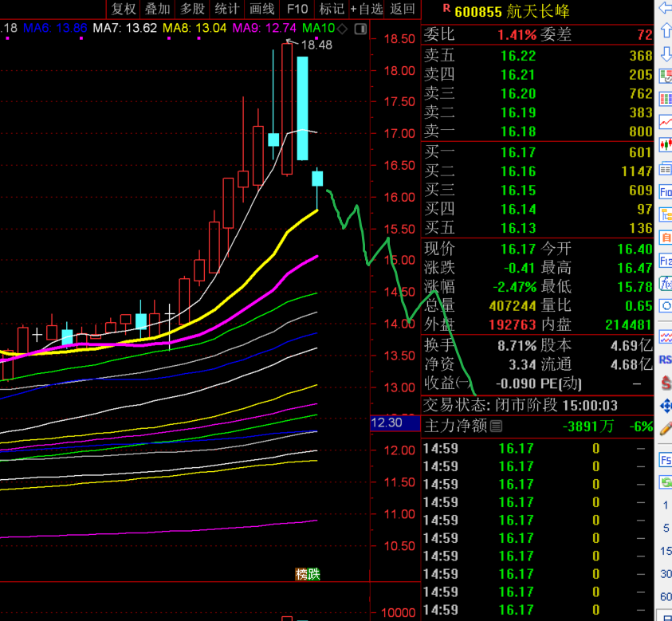The height and width of the screenshot is (621, 672).
Task: Click the blue four-way move arrows icon
Action: pos(666,406)
